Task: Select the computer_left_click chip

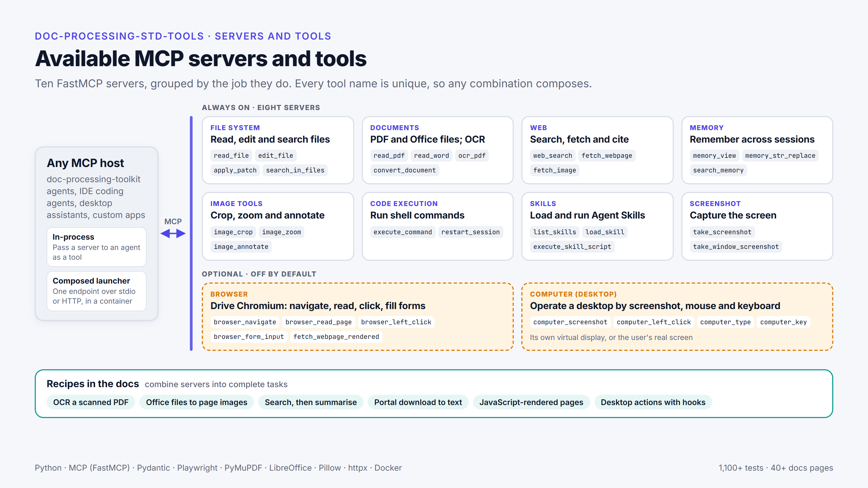Action: 654,322
